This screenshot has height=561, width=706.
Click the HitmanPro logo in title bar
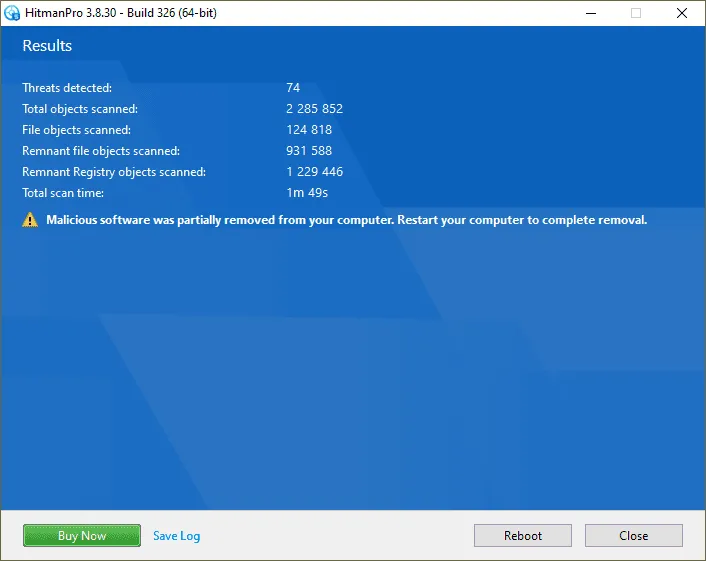click(12, 13)
